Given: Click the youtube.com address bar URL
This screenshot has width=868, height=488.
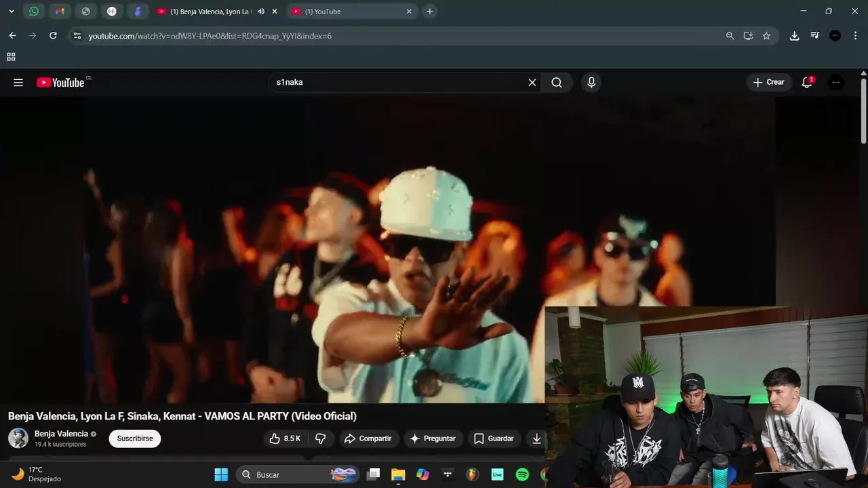Looking at the screenshot, I should tap(210, 36).
